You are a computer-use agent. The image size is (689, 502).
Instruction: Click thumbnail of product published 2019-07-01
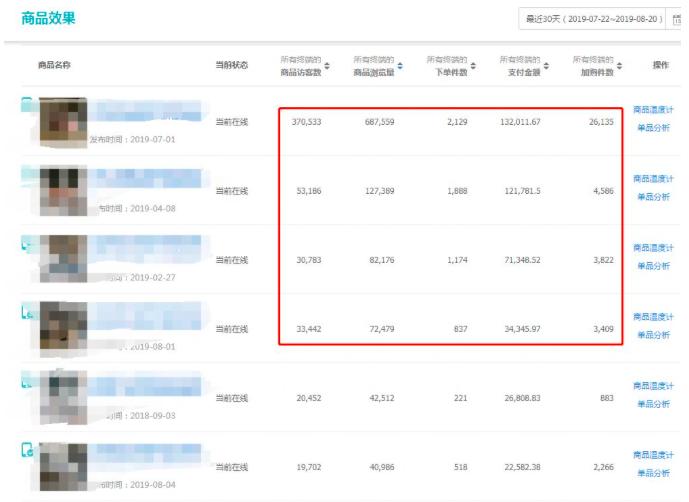(x=62, y=121)
